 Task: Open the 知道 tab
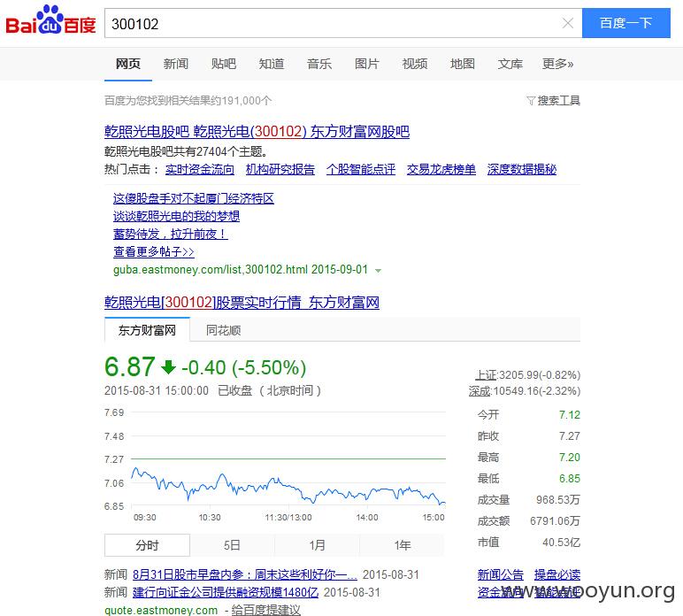[x=272, y=64]
